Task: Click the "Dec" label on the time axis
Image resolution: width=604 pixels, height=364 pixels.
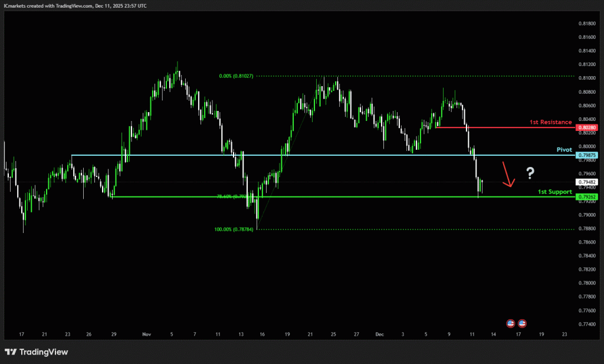Action: tap(379, 335)
